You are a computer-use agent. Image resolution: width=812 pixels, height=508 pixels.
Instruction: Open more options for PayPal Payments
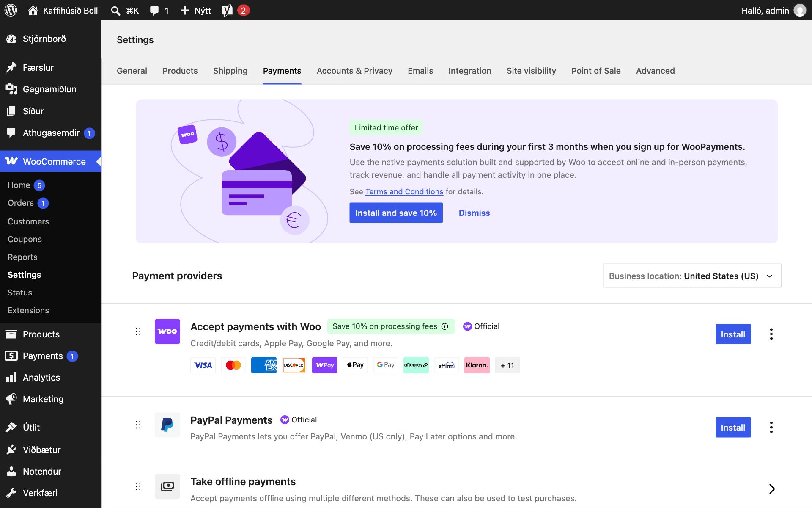pyautogui.click(x=771, y=427)
